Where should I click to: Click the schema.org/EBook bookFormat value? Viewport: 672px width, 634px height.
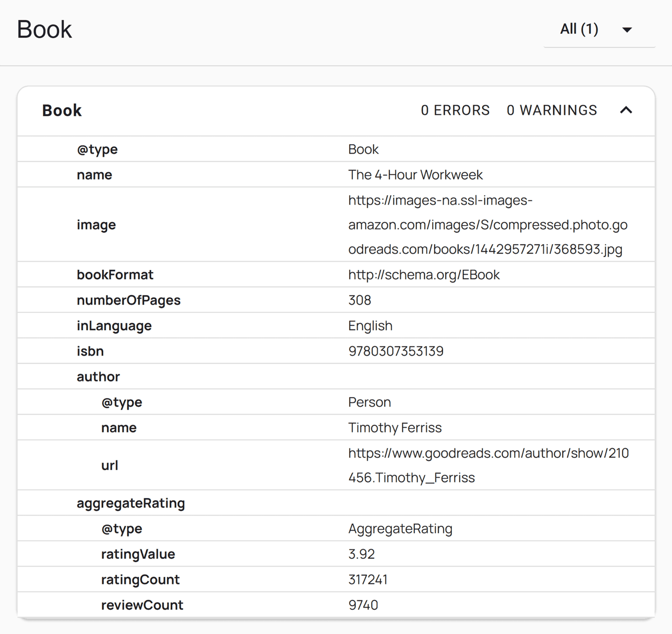click(x=424, y=275)
